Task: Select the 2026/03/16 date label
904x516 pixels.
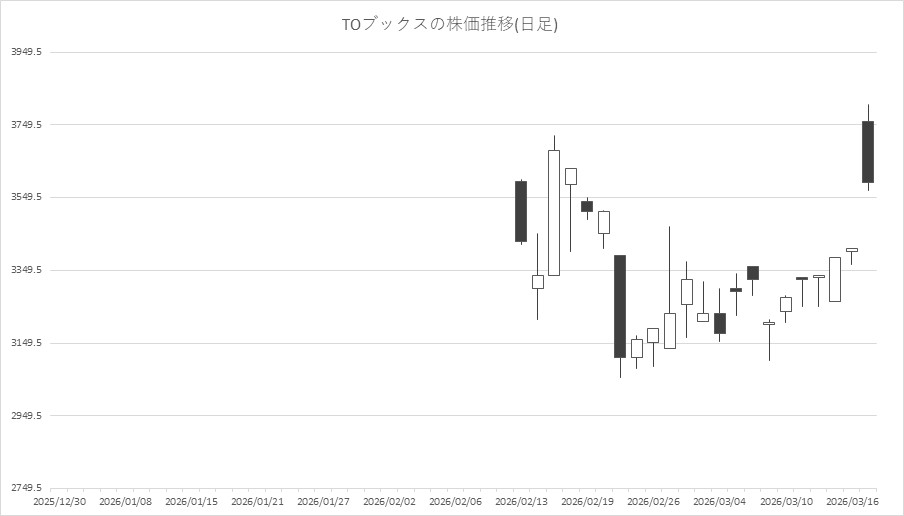Action: [850, 501]
